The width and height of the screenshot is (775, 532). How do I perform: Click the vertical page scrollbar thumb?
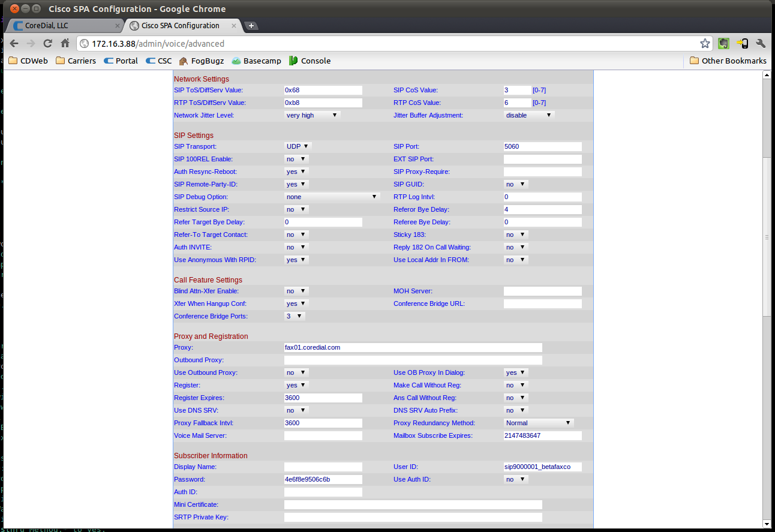point(766,237)
